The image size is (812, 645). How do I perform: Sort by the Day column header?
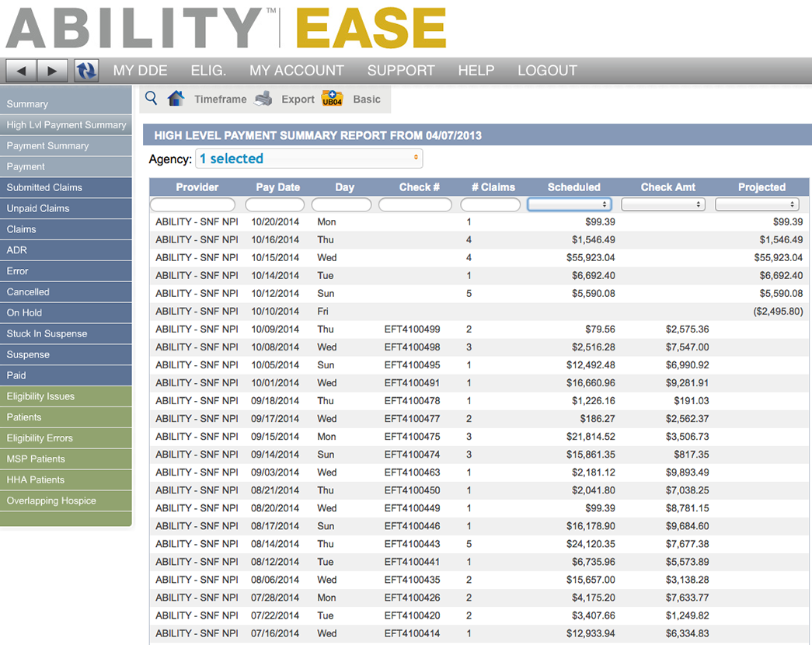point(344,187)
